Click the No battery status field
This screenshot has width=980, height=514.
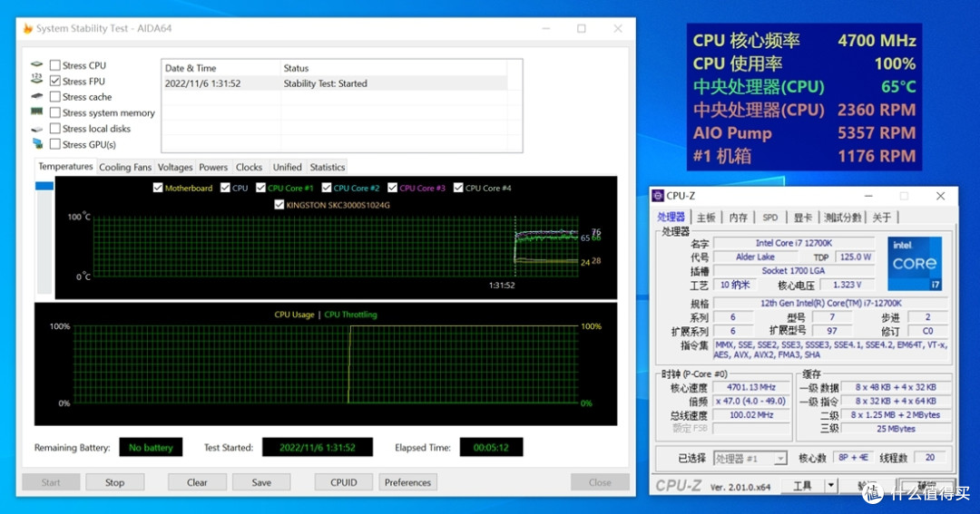(151, 447)
